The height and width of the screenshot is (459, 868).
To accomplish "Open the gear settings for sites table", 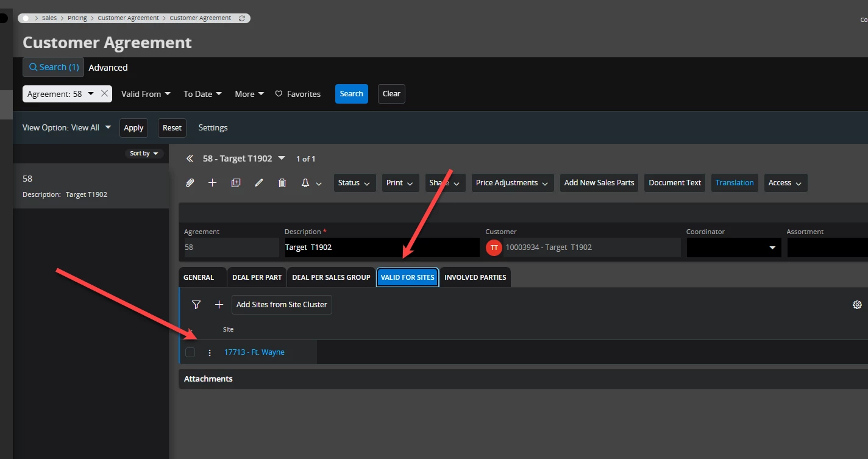I will pyautogui.click(x=857, y=305).
